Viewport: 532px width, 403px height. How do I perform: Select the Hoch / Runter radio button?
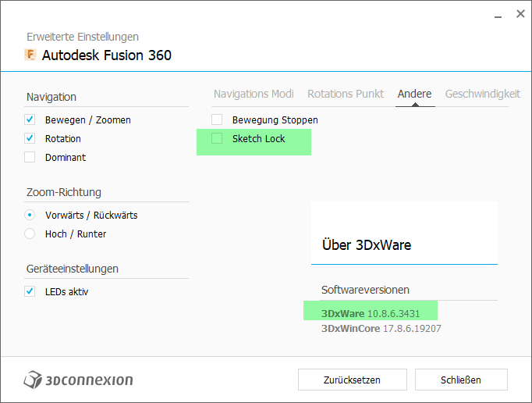pos(30,234)
